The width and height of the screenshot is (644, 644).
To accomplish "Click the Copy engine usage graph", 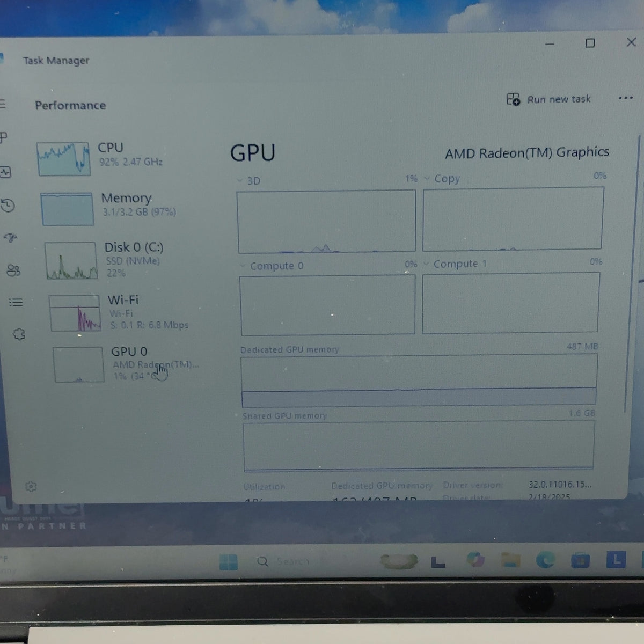I will (513, 218).
